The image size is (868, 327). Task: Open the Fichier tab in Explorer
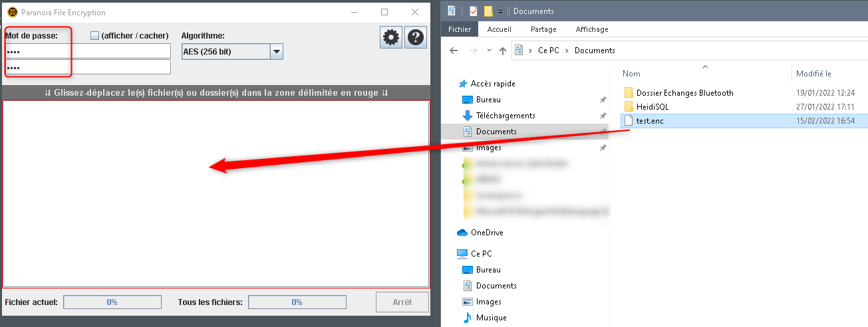pyautogui.click(x=460, y=29)
